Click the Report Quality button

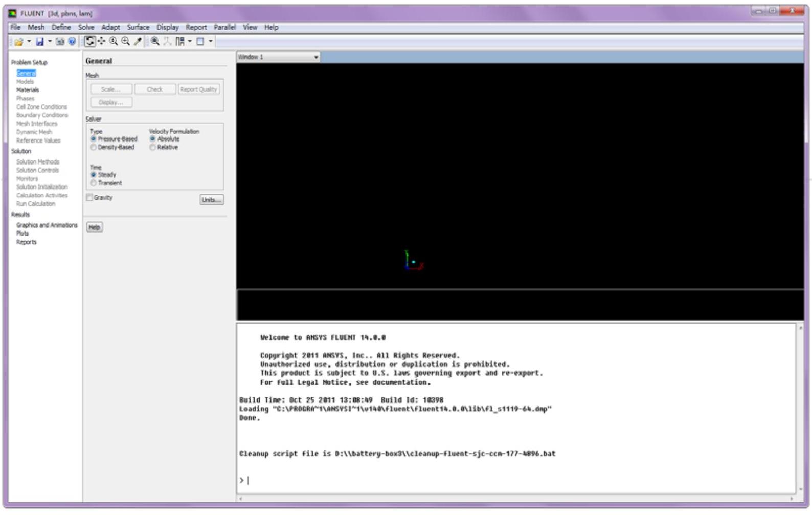[198, 89]
